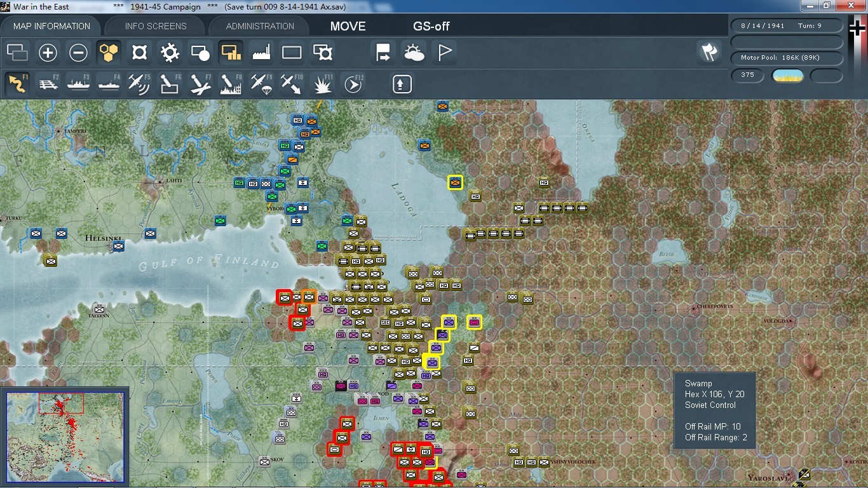Click the red viewport rectangle in the minimap

pos(61,403)
